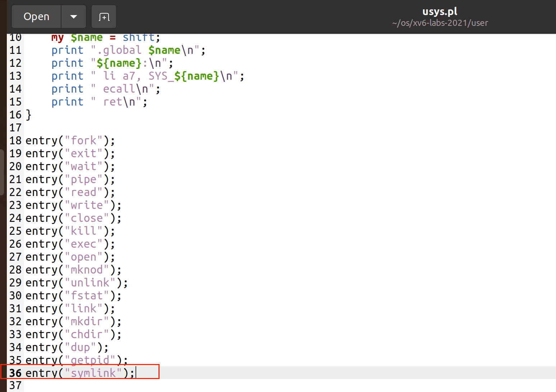Click the closing brace on line 16
This screenshot has height=392, width=556.
[29, 115]
